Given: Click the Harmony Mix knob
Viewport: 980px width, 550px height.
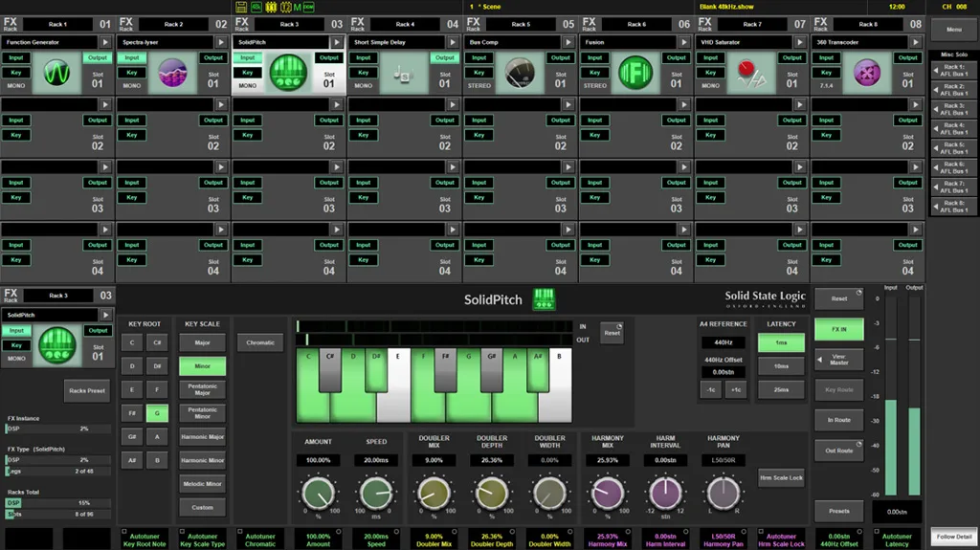Looking at the screenshot, I should click(608, 494).
